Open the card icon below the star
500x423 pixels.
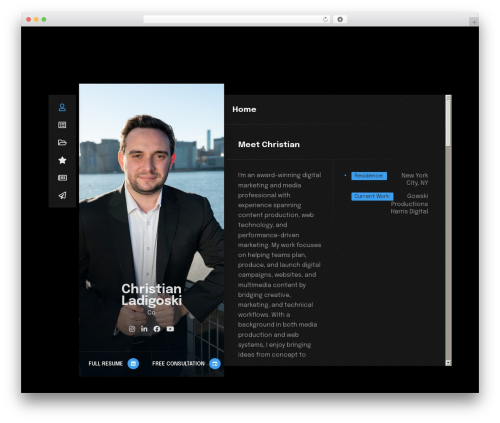(62, 178)
